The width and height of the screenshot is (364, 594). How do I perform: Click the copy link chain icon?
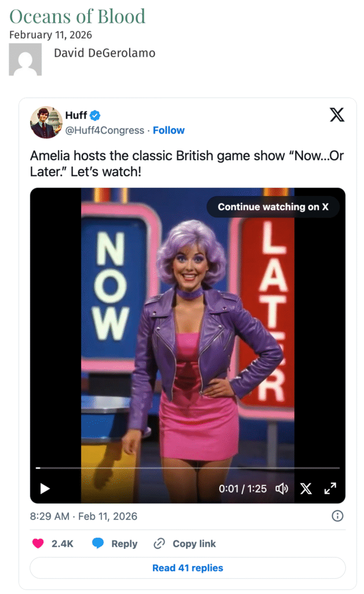coord(159,543)
